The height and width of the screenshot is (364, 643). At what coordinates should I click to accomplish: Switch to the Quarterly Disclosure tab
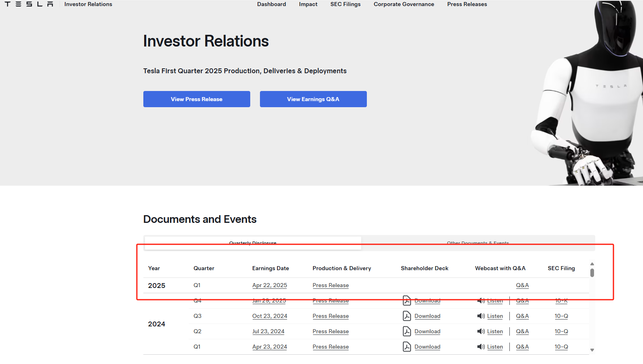click(x=253, y=243)
